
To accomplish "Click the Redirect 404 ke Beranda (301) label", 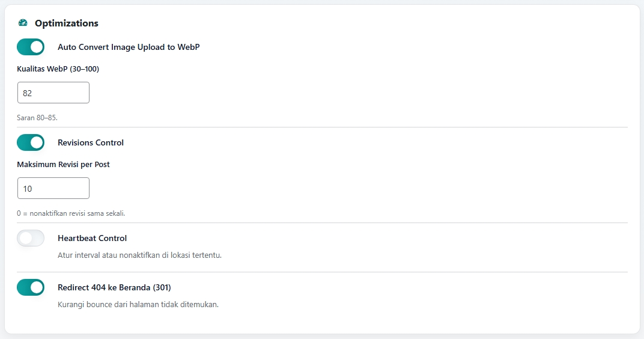I will click(114, 287).
